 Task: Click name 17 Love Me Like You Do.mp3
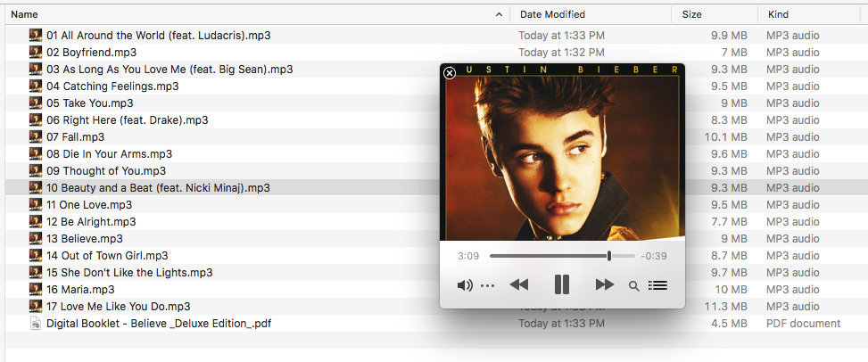click(119, 306)
